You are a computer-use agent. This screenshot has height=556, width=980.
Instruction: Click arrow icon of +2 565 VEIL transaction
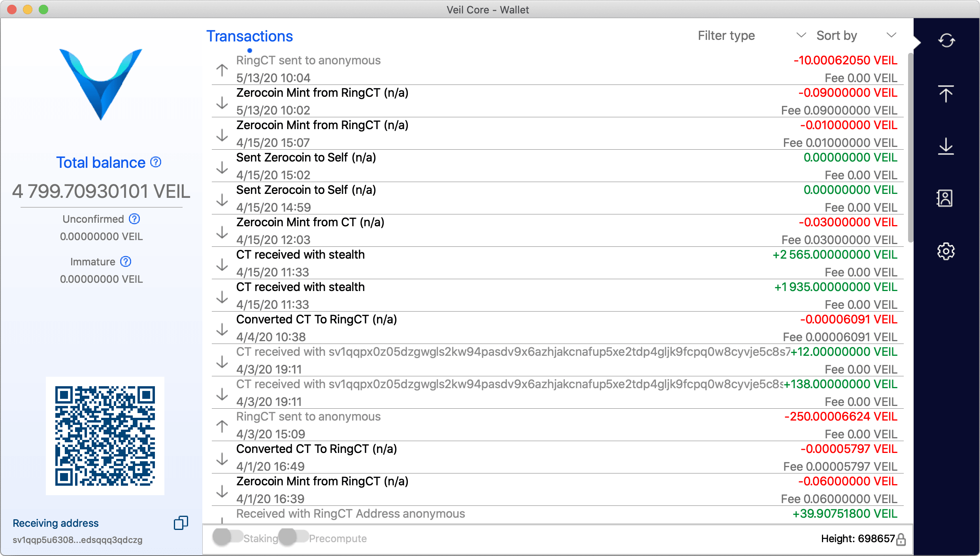click(x=222, y=265)
